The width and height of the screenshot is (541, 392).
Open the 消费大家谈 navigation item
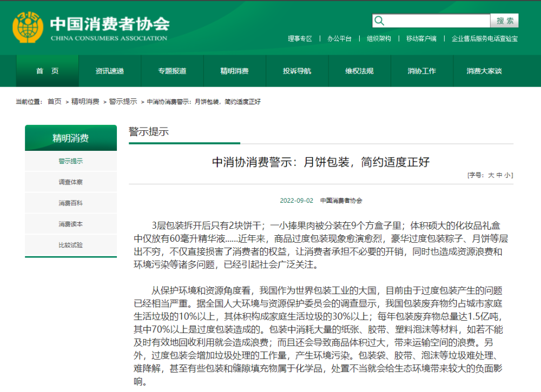click(x=484, y=71)
